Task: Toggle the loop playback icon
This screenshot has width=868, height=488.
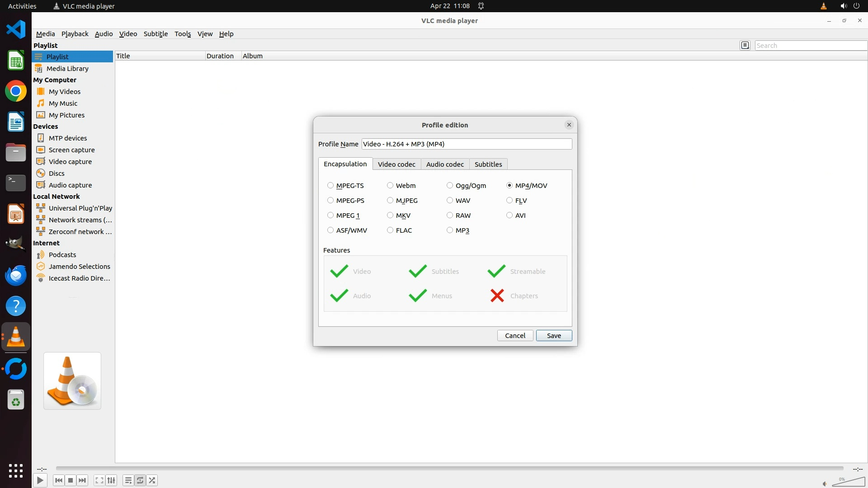Action: pos(140,480)
